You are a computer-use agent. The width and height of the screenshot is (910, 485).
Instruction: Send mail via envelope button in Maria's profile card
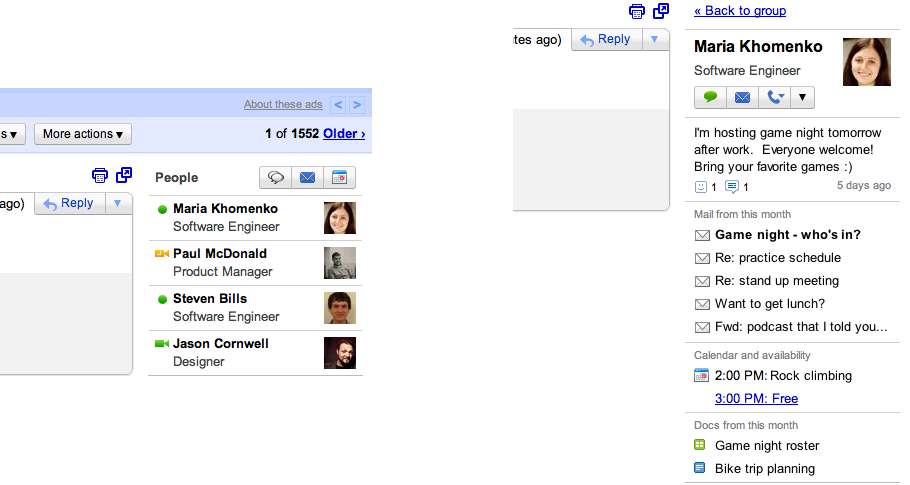742,97
